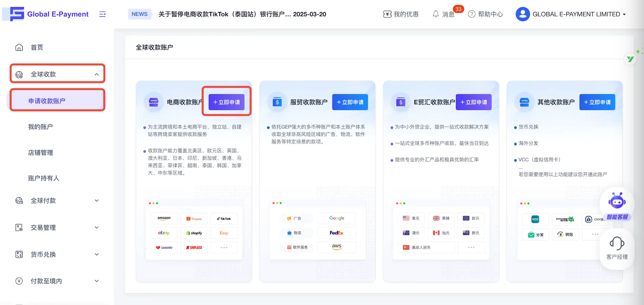Open the GLOBAL E-PAYMENT LIMITED account dropdown

[579, 14]
